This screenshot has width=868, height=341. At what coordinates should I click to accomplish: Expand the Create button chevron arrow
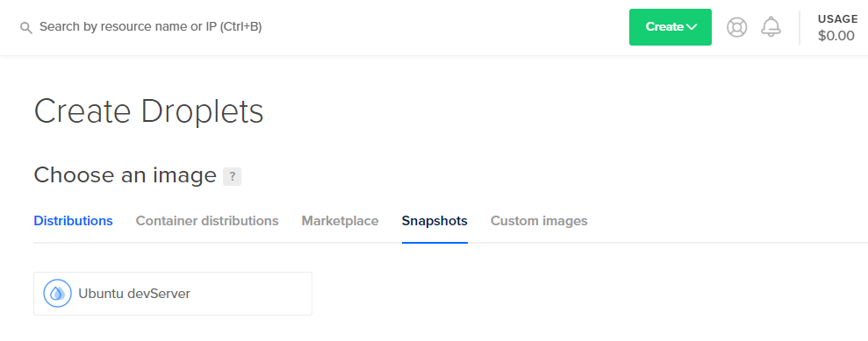[692, 27]
